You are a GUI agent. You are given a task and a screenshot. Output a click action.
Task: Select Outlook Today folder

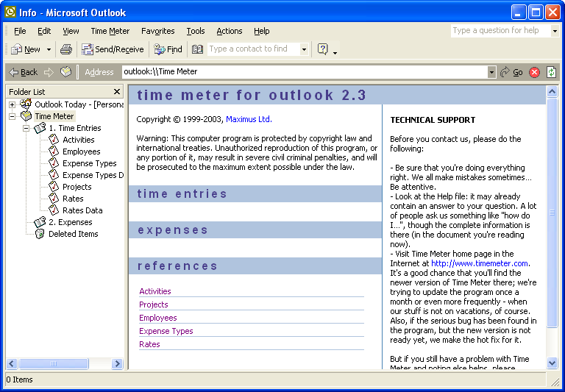[x=79, y=104]
